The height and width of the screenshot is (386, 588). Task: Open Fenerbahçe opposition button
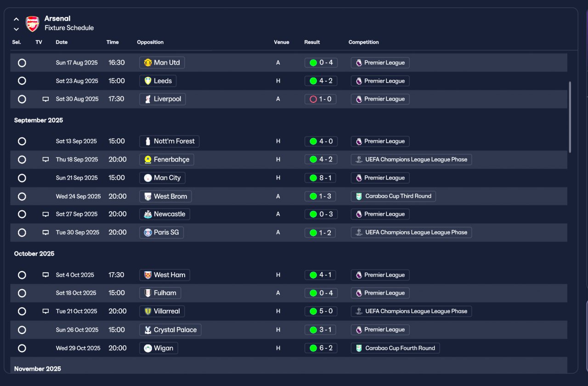167,160
